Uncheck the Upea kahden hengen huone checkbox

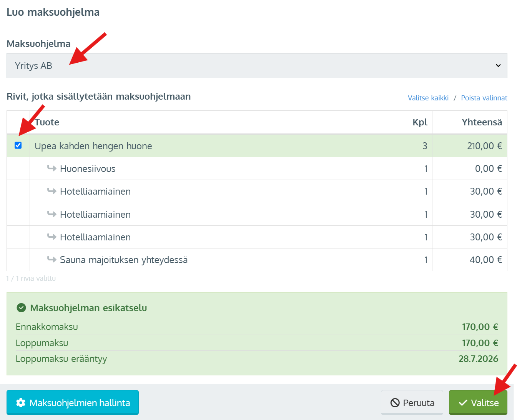point(18,145)
